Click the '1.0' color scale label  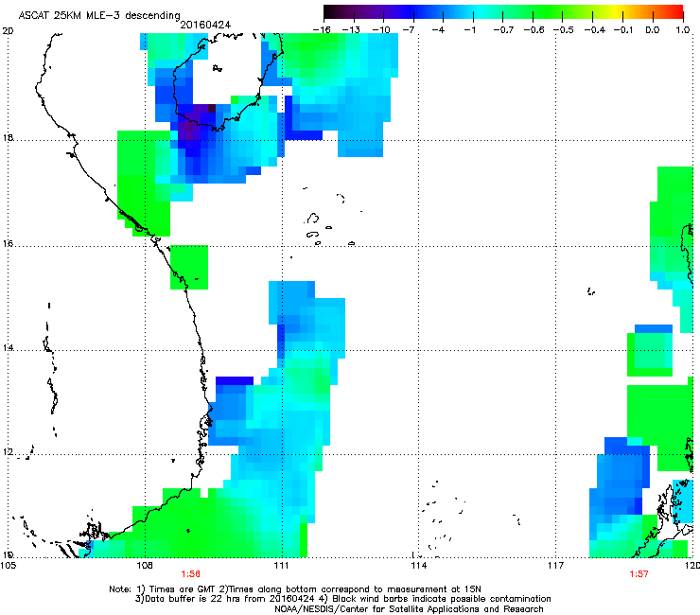(x=683, y=30)
